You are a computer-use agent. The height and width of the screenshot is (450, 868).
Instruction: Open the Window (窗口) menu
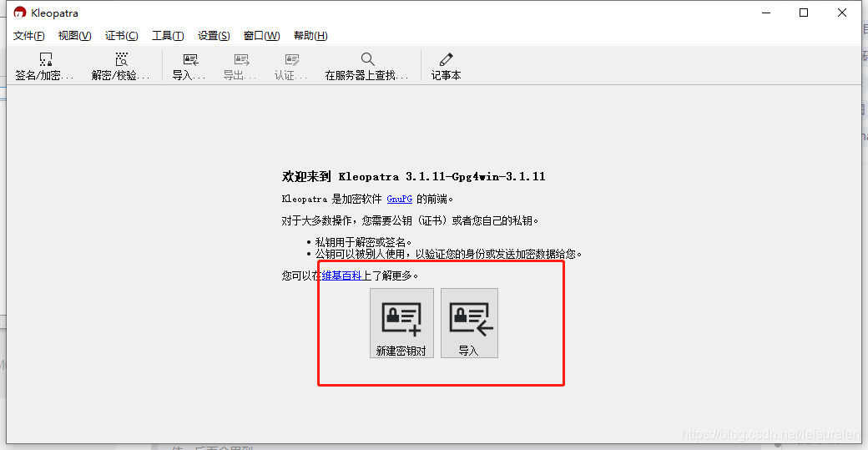click(x=261, y=35)
